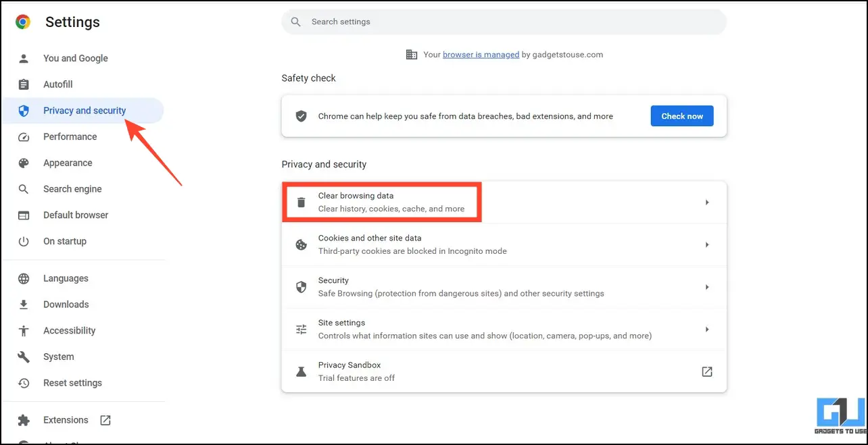Click the Extensions open-in-new-tab icon
This screenshot has width=868, height=445.
(x=105, y=420)
